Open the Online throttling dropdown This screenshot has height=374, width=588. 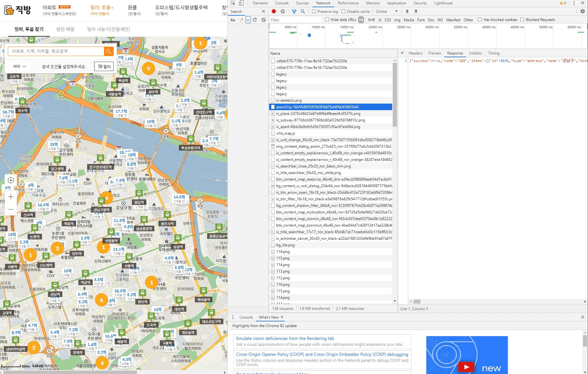387,11
